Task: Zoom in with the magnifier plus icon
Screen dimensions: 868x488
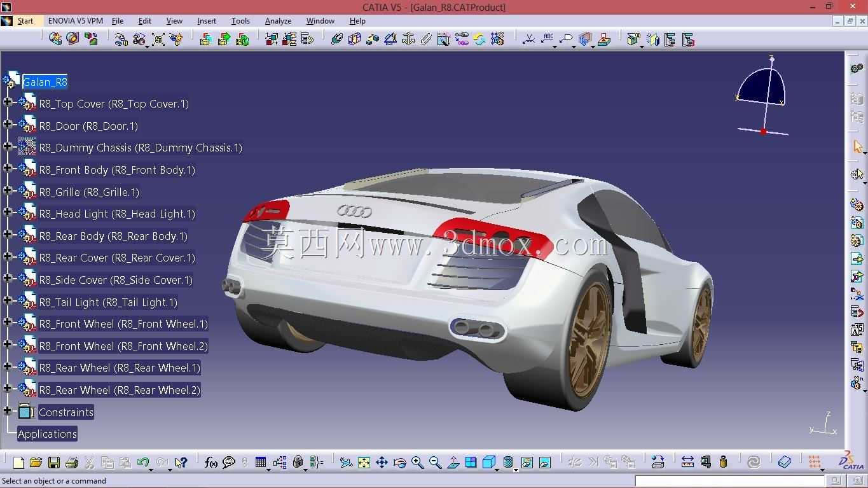Action: [x=417, y=463]
